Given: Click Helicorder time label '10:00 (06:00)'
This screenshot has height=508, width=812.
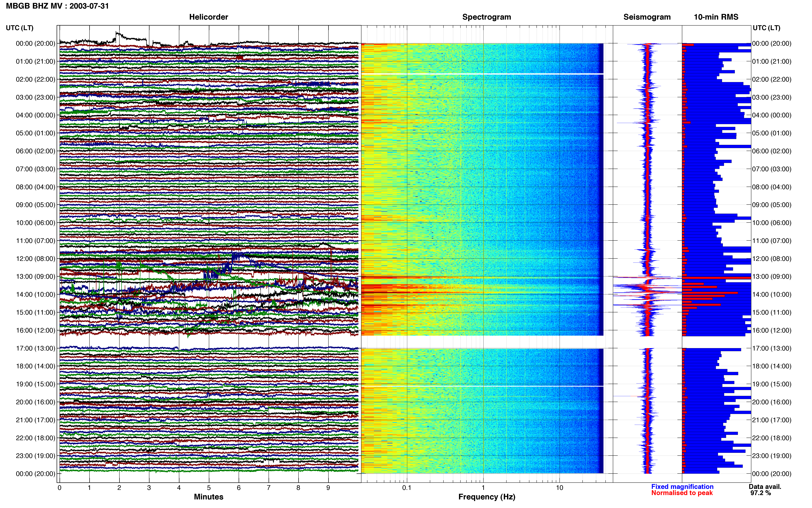Looking at the screenshot, I should click(x=36, y=223).
